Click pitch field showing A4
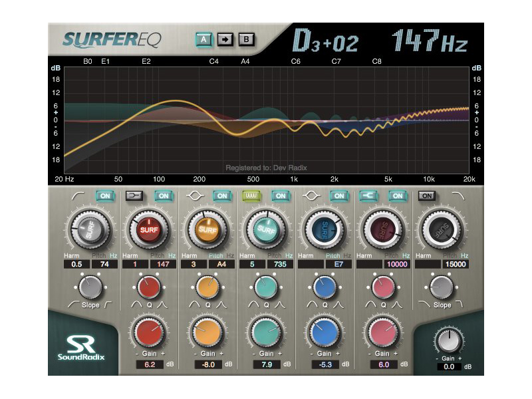 [221, 264]
